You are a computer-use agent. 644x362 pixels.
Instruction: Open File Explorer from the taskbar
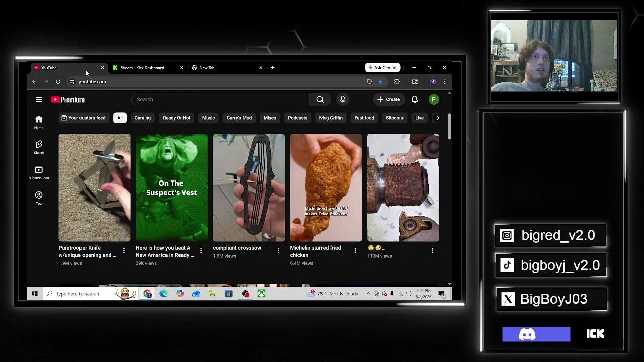(212, 294)
